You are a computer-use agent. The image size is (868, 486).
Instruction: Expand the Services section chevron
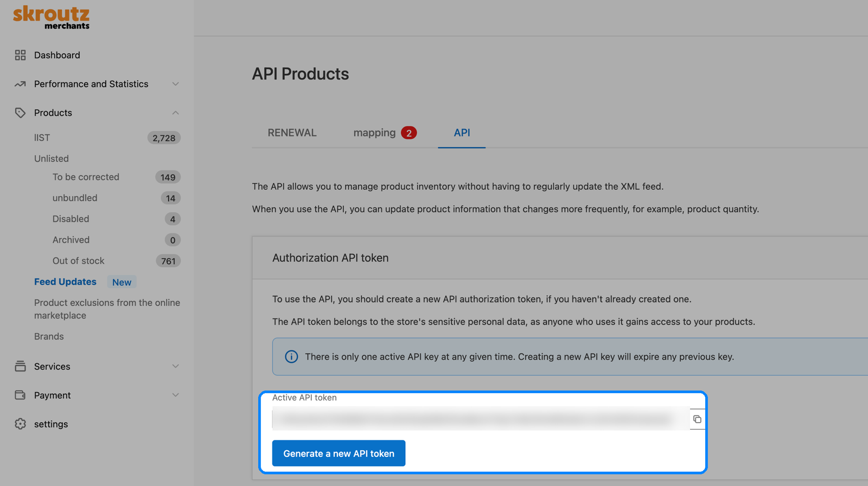pyautogui.click(x=175, y=366)
